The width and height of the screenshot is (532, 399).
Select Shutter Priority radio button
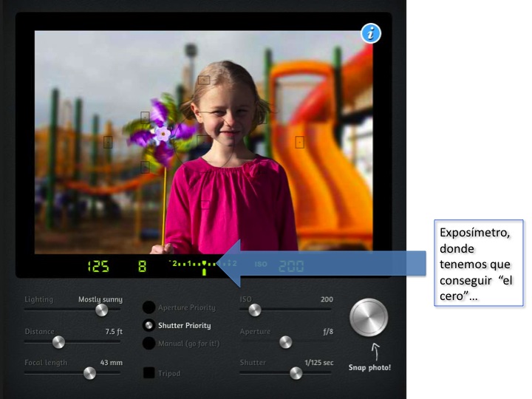[149, 325]
